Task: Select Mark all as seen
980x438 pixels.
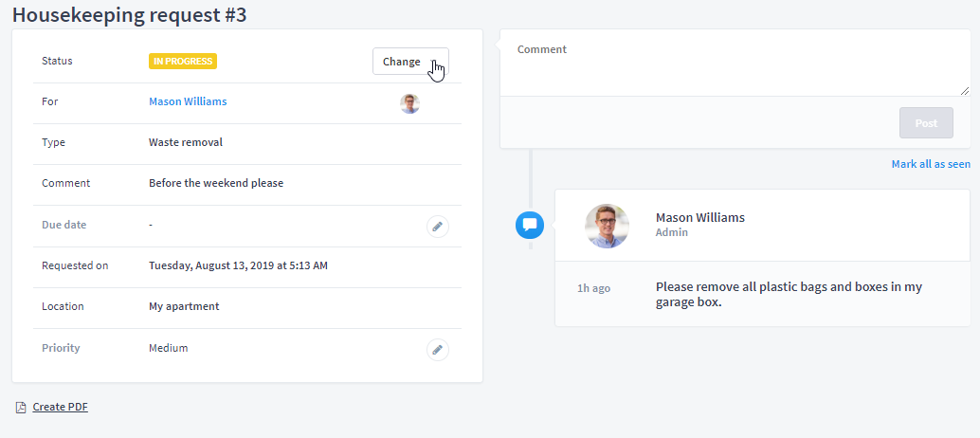Action: tap(931, 164)
